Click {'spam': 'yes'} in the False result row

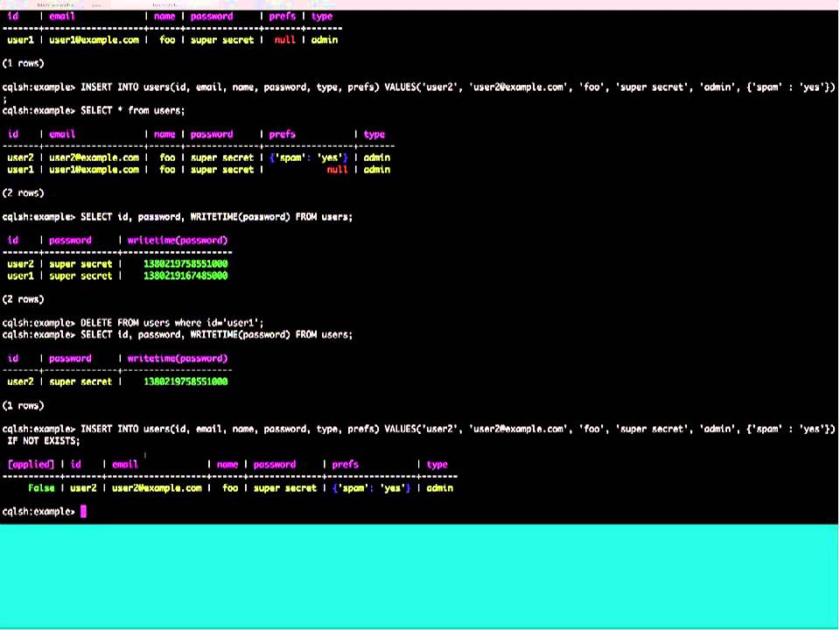pyautogui.click(x=371, y=488)
